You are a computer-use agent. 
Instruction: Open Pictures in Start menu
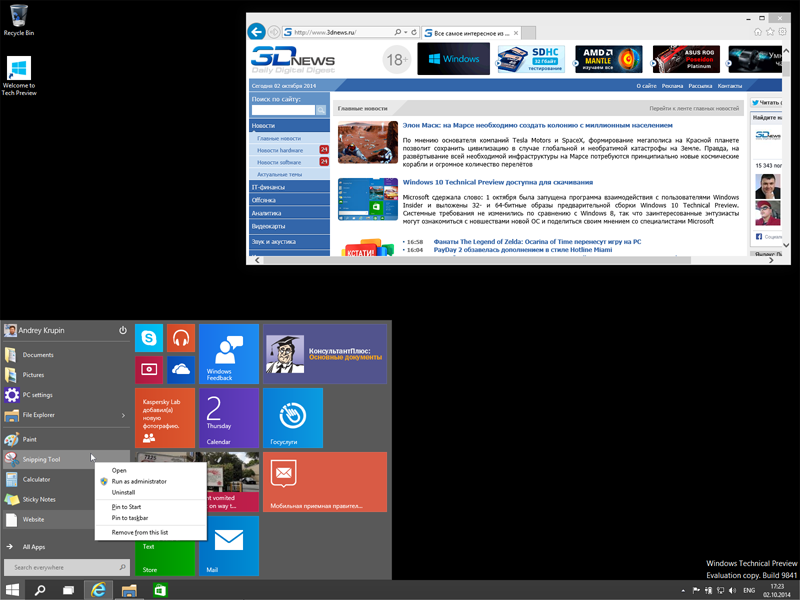[66, 374]
